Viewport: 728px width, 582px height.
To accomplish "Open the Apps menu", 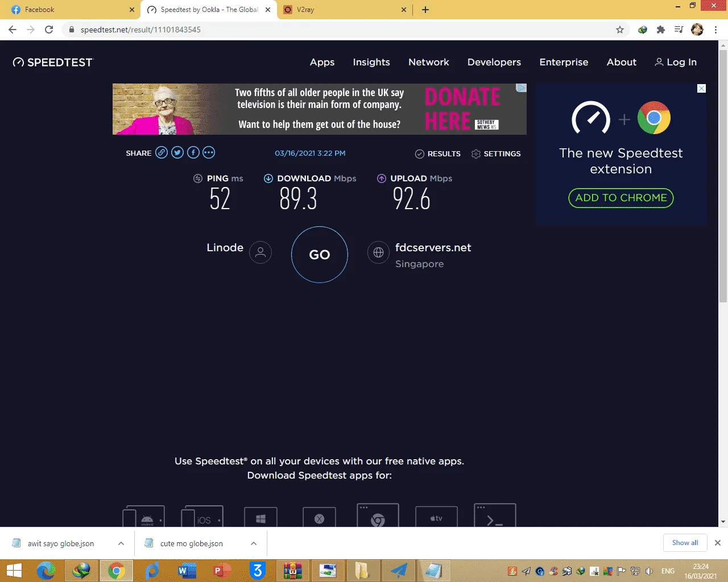I will click(322, 62).
